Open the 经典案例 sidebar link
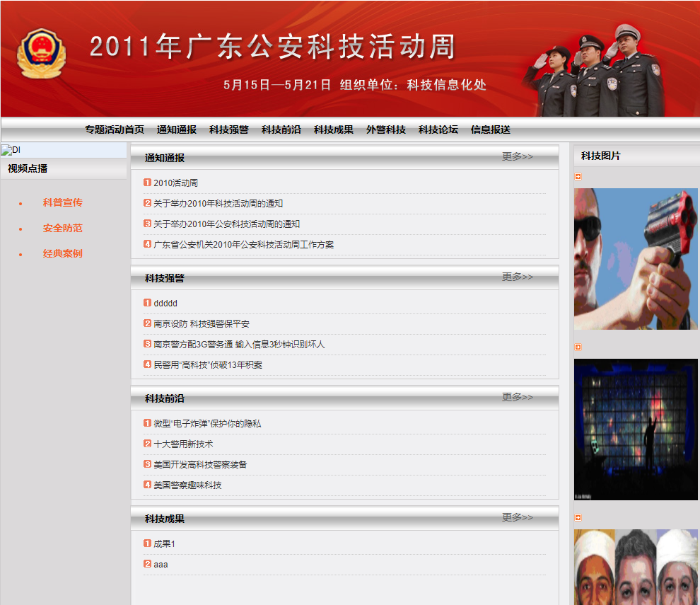The image size is (700, 605). (62, 253)
